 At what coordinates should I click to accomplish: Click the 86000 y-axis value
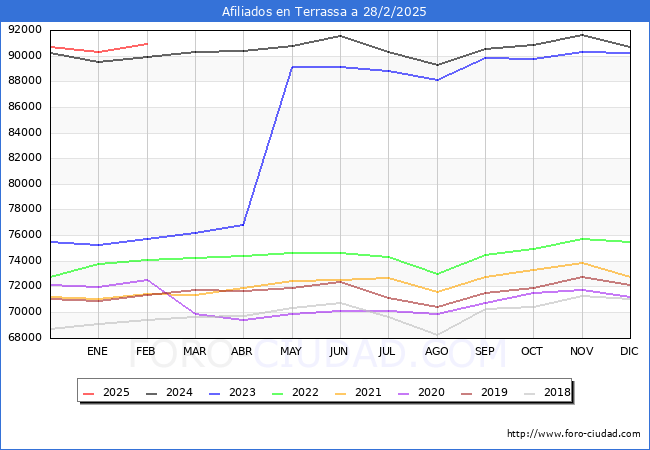click(25, 107)
